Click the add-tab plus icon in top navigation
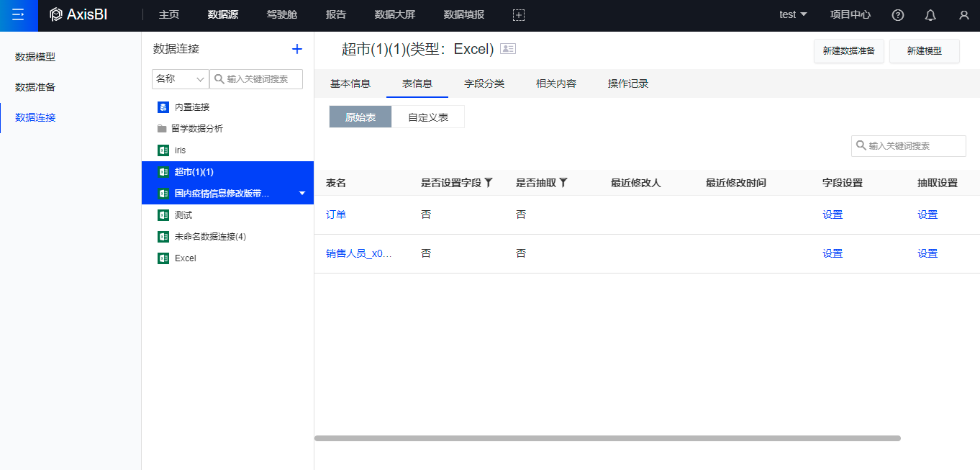The height and width of the screenshot is (470, 980). click(x=519, y=15)
